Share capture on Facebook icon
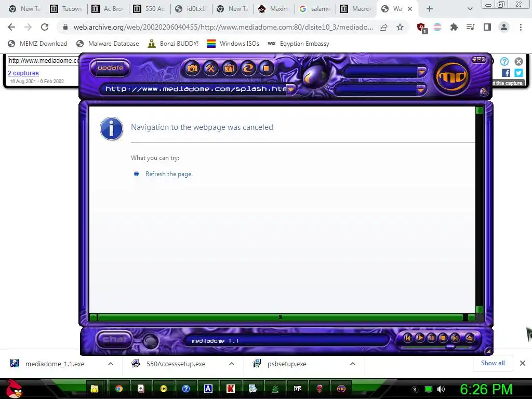The image size is (532, 399). tap(506, 73)
